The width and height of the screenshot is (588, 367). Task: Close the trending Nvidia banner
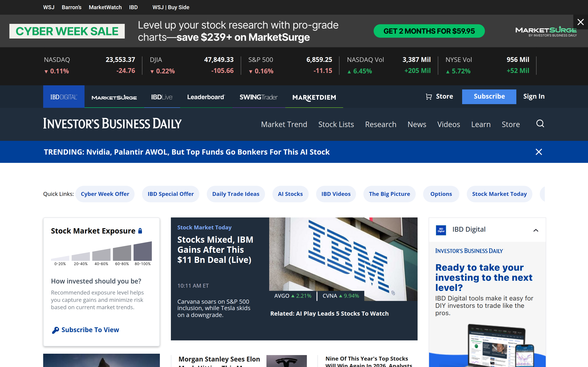pyautogui.click(x=539, y=152)
